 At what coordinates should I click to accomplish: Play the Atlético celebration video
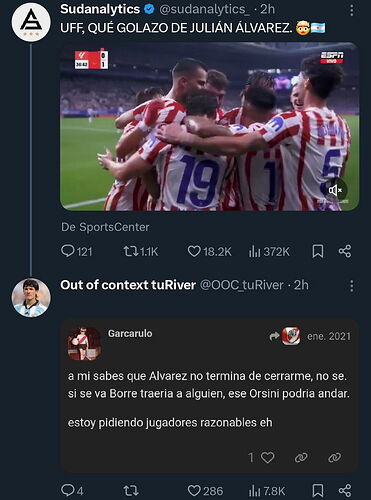pos(210,126)
